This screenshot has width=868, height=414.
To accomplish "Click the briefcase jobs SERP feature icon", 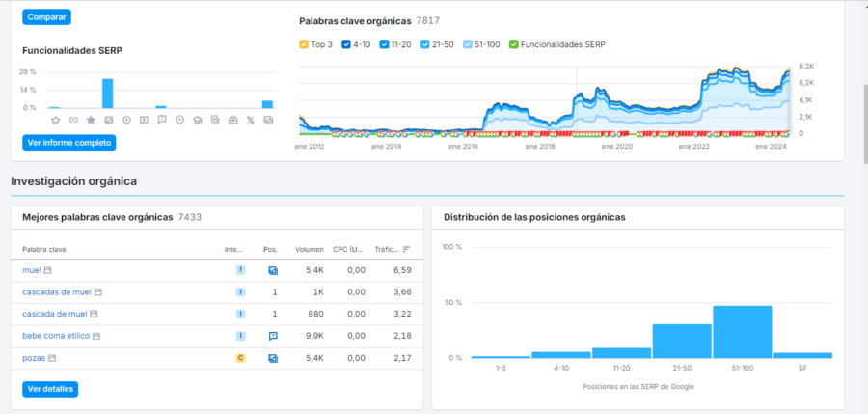I will coord(232,120).
